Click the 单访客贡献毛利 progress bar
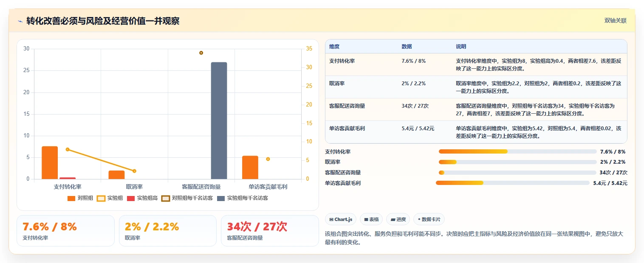Viewport: 644px width, 263px height. click(x=513, y=183)
